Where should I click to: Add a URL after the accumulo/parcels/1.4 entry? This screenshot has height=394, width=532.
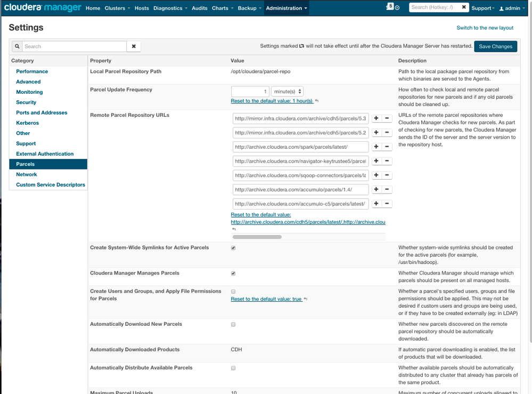(x=376, y=189)
